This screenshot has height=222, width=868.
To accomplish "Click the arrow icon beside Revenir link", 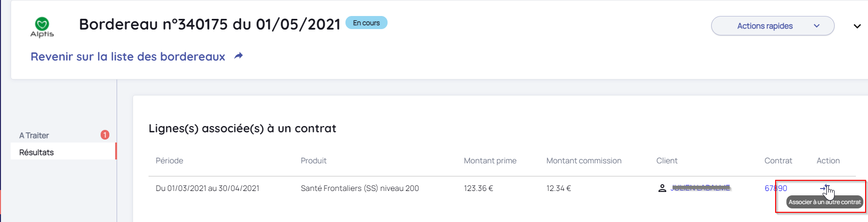I will point(239,56).
